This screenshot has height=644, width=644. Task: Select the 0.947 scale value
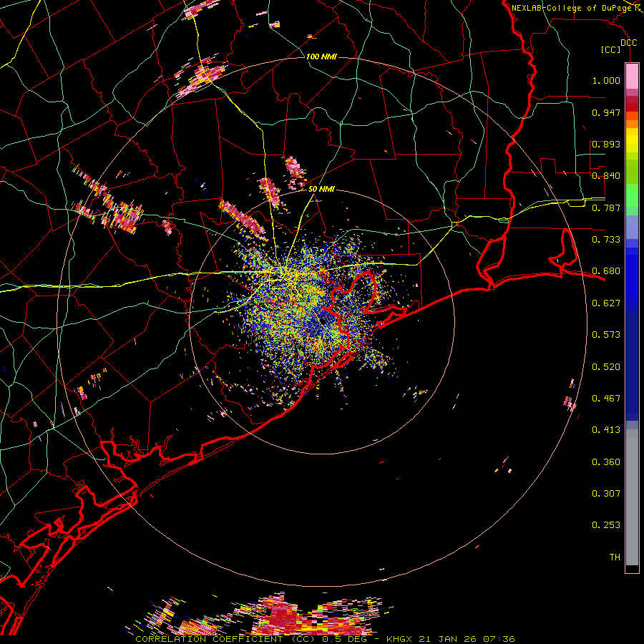pyautogui.click(x=606, y=112)
